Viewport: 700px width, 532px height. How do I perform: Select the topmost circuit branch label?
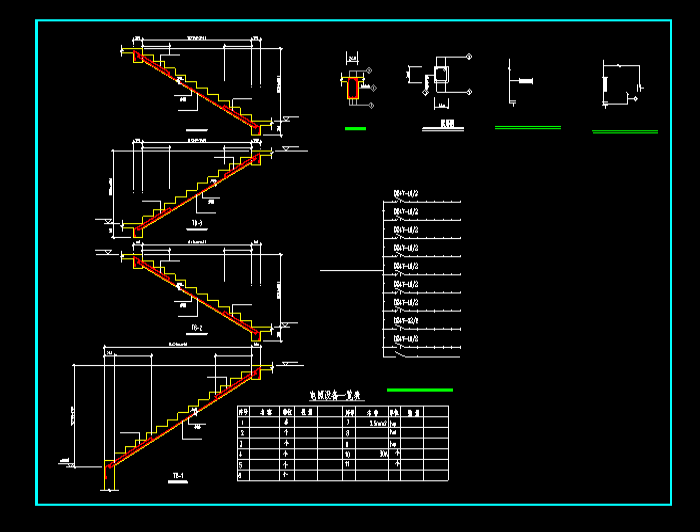tap(406, 194)
